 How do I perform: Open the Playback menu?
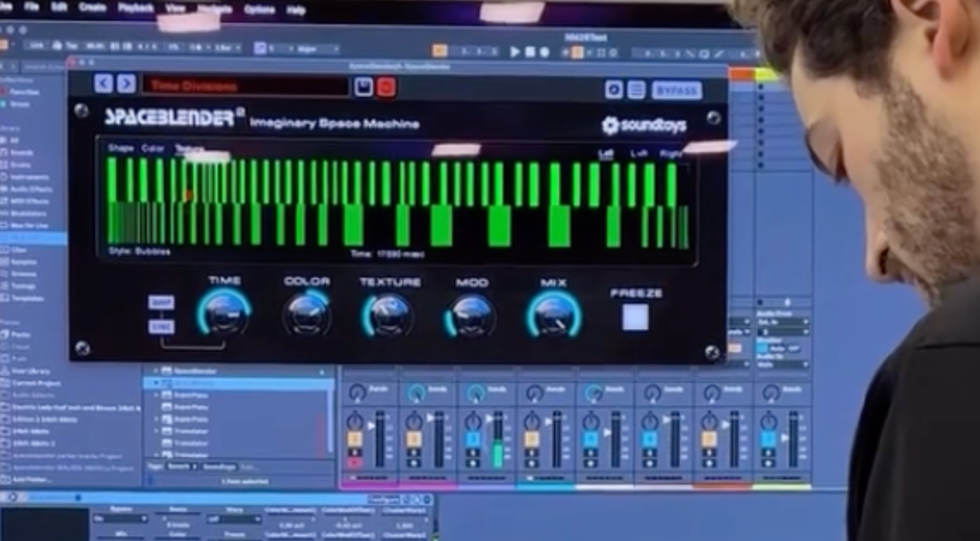click(134, 8)
